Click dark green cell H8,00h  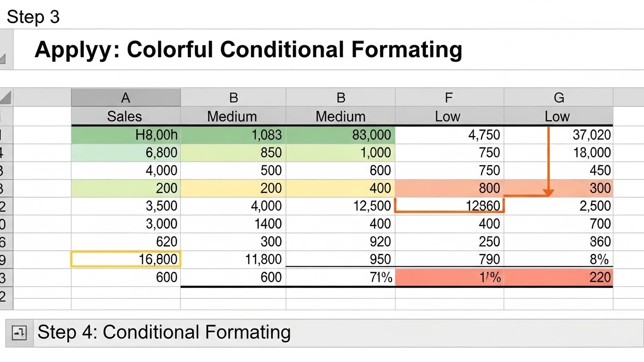click(125, 135)
